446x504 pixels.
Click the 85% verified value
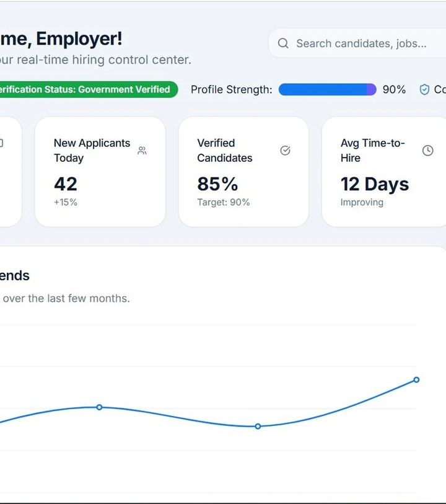(x=217, y=184)
